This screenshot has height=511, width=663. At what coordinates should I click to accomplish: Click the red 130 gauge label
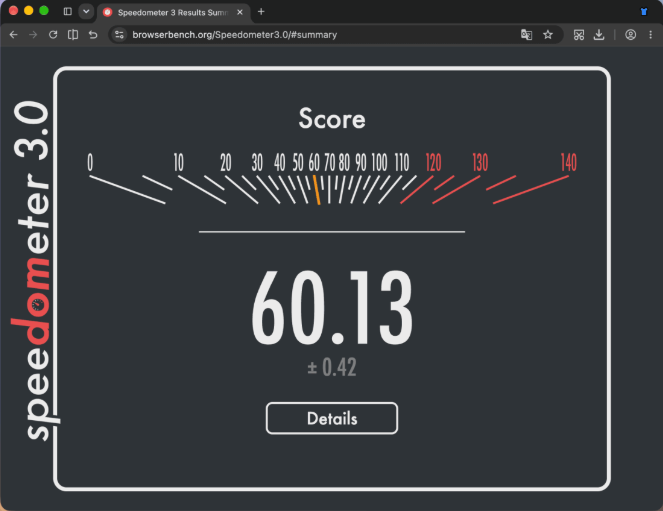point(480,162)
